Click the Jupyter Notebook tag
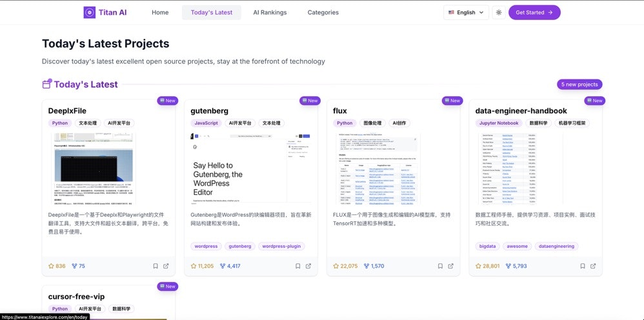644x320 pixels. (499, 123)
